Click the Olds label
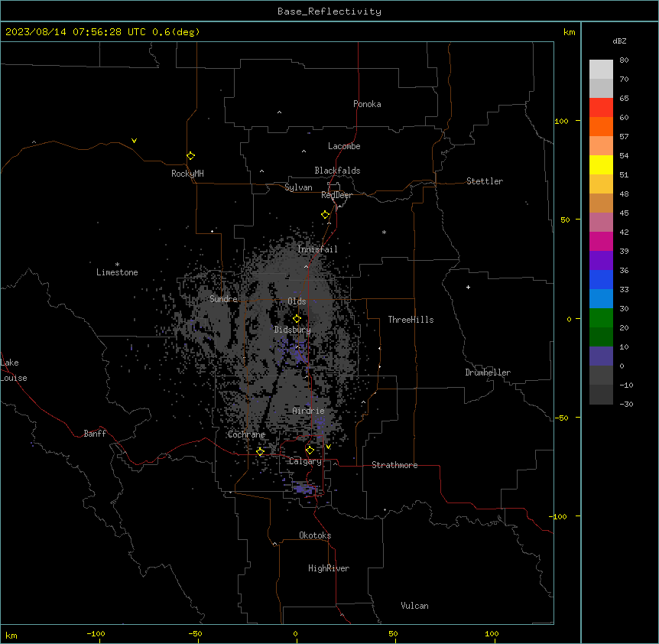Image resolution: width=659 pixels, height=644 pixels. 297,301
